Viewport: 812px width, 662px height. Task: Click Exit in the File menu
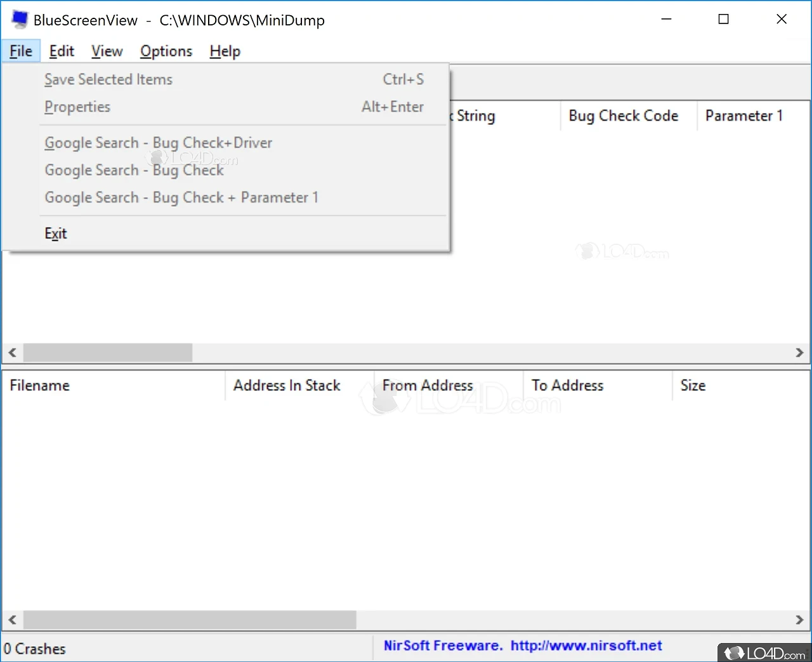click(x=56, y=233)
